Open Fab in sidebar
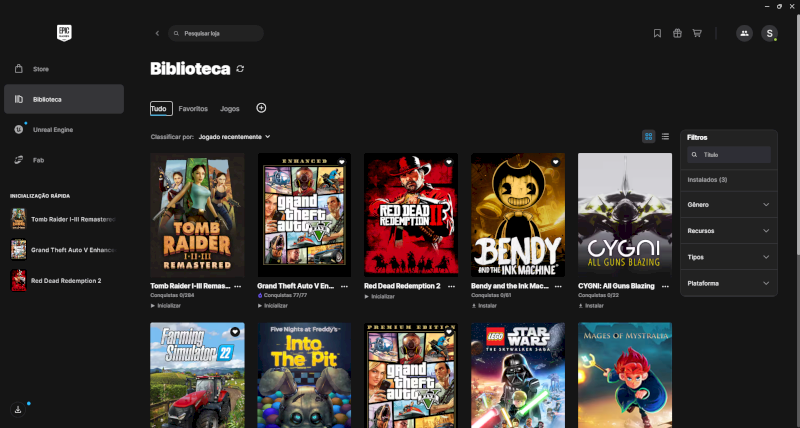Image resolution: width=800 pixels, height=428 pixels. coord(64,160)
